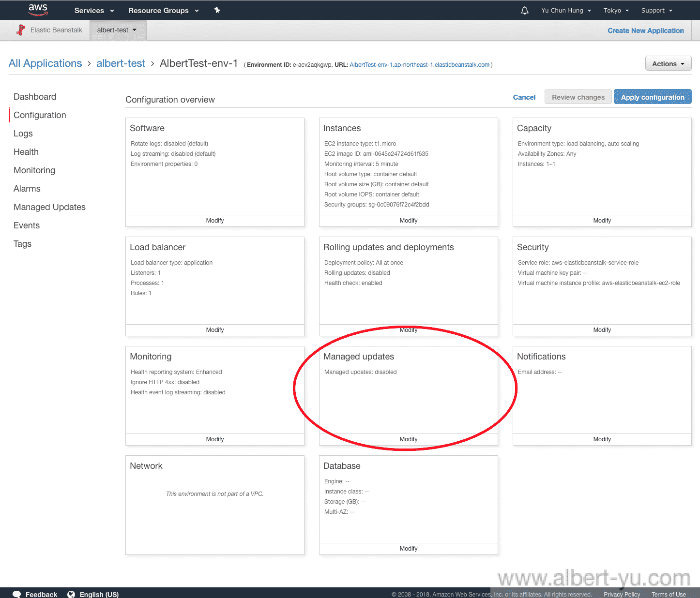Open the albert-test application dropdown
The image size is (700, 598).
[x=118, y=30]
